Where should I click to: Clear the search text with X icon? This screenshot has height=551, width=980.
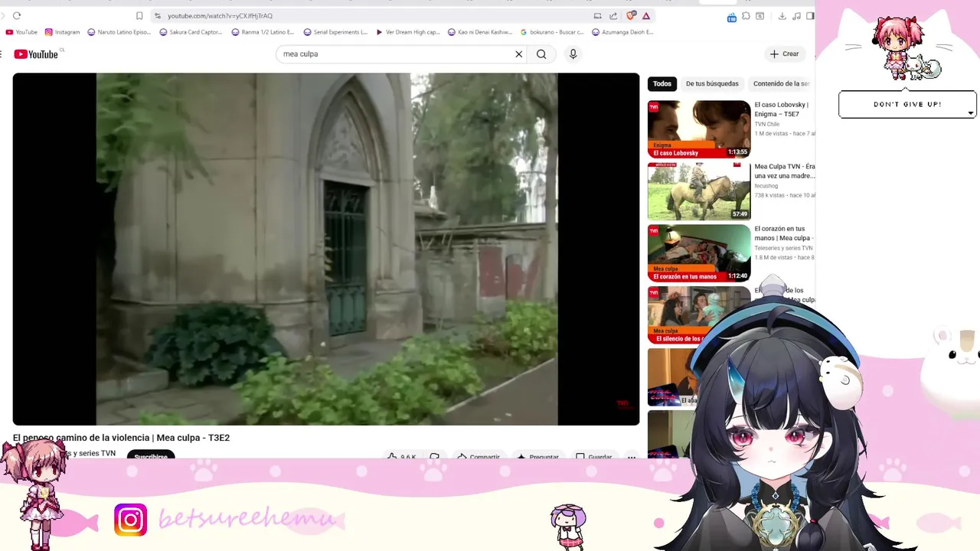tap(518, 54)
